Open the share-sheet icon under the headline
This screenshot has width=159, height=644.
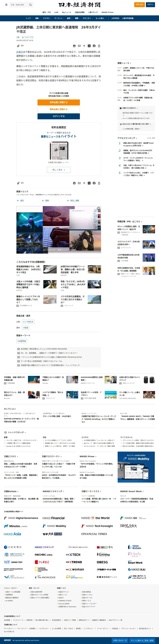(99, 46)
